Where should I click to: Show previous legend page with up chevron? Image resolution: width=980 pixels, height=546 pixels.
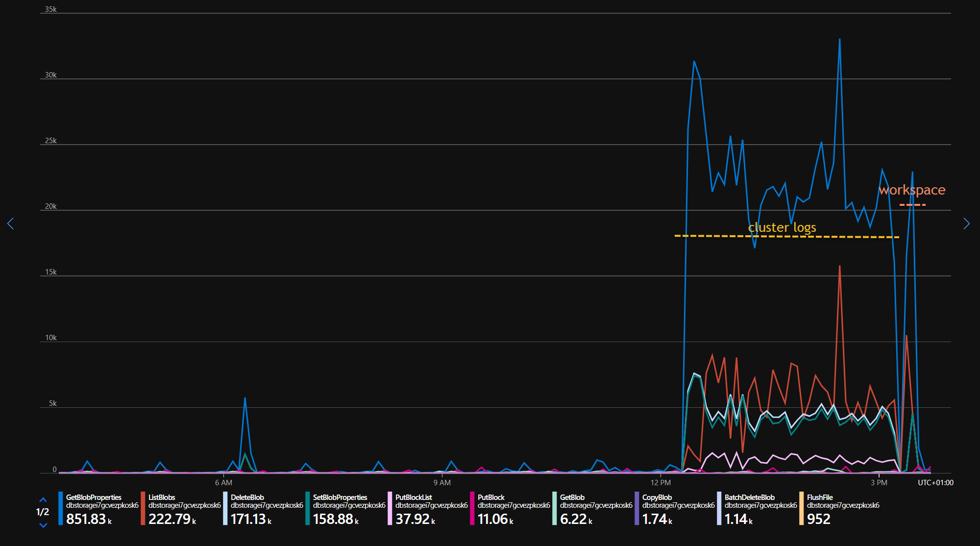pos(43,500)
